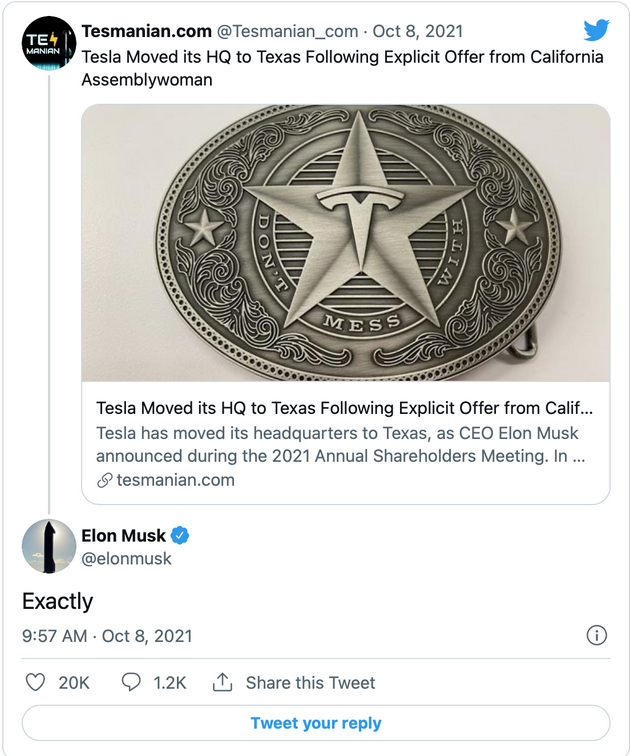Click the link icon beside tesmanian.com
The image size is (630, 756).
click(104, 480)
